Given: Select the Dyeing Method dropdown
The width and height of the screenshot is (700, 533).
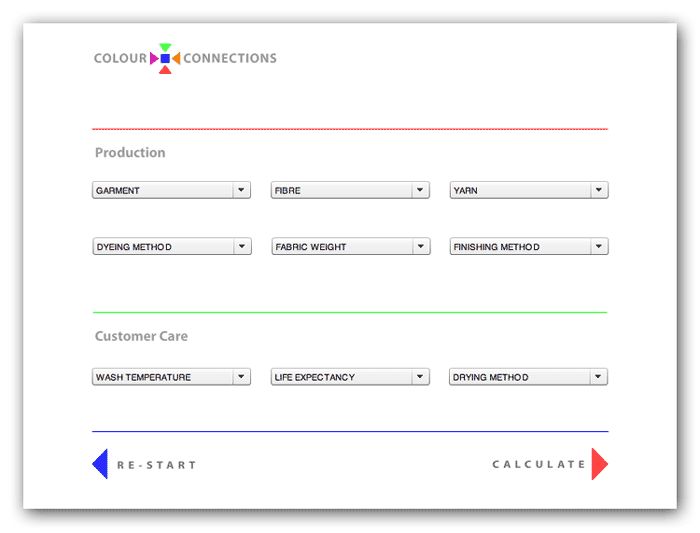Looking at the screenshot, I should [171, 247].
